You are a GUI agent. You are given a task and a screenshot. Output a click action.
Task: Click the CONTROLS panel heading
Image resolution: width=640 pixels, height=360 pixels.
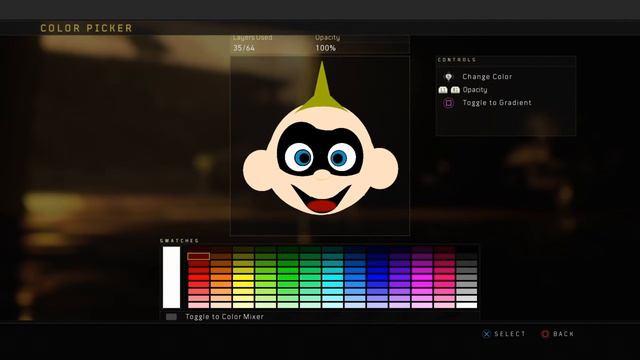pyautogui.click(x=457, y=60)
